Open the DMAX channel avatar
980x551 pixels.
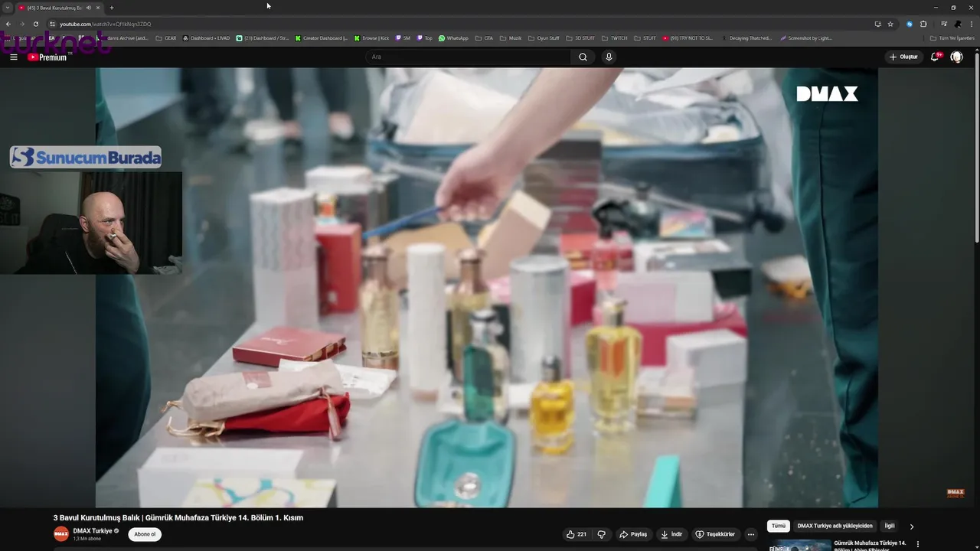pos(61,534)
